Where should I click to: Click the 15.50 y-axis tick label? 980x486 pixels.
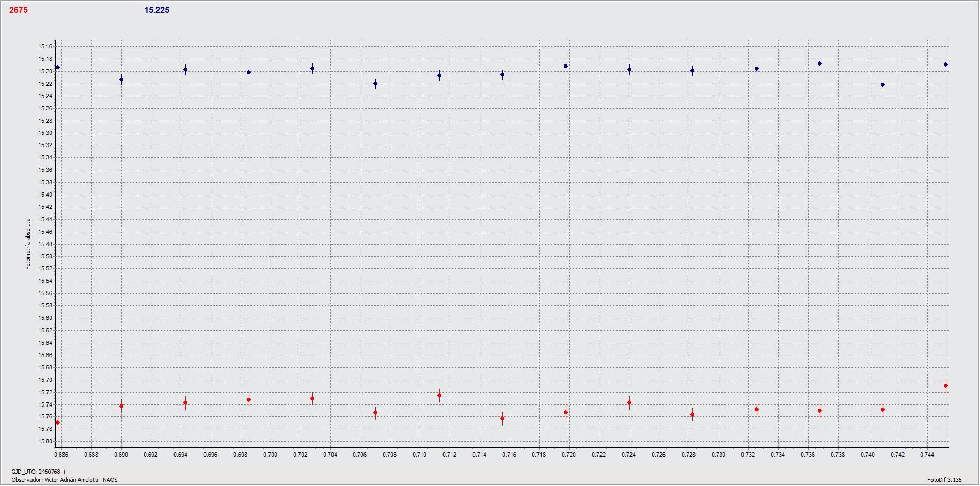coord(45,256)
